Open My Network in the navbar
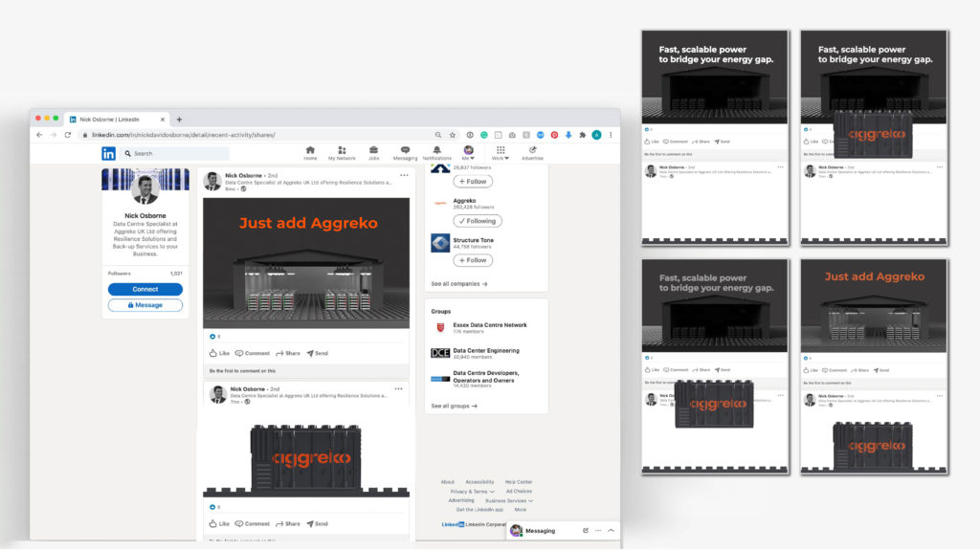 click(342, 153)
